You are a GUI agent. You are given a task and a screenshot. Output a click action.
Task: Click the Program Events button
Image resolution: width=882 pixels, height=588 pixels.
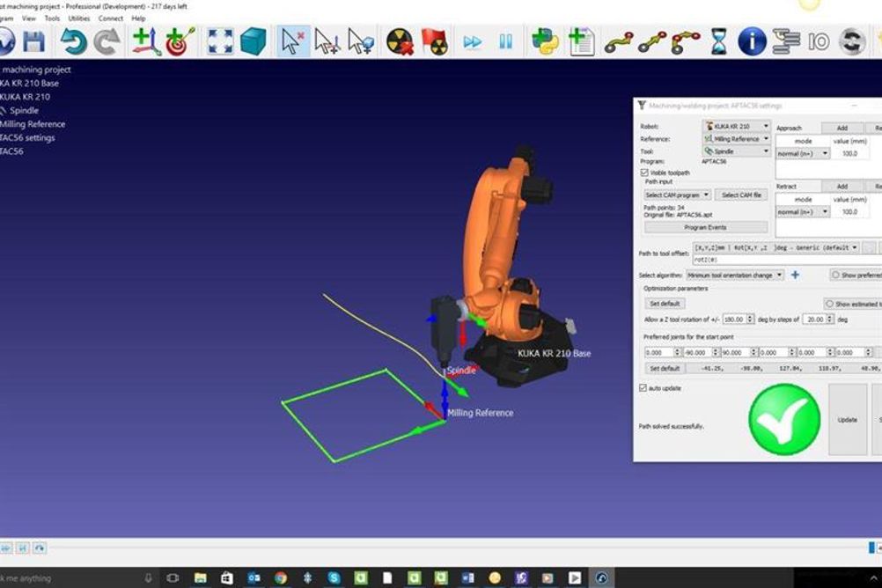[x=705, y=227]
